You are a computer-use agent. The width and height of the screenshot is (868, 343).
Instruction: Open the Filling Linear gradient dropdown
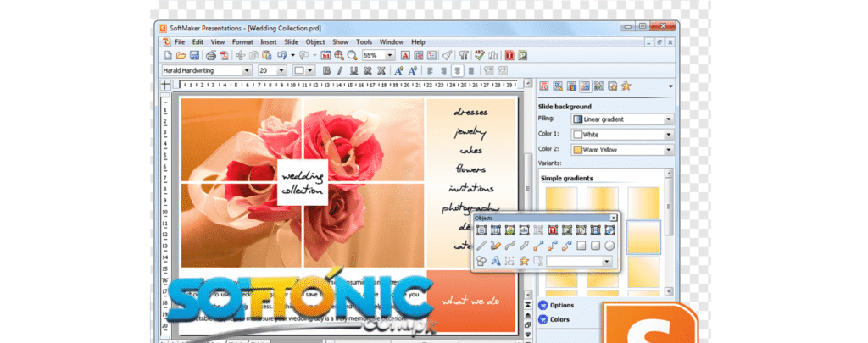669,119
